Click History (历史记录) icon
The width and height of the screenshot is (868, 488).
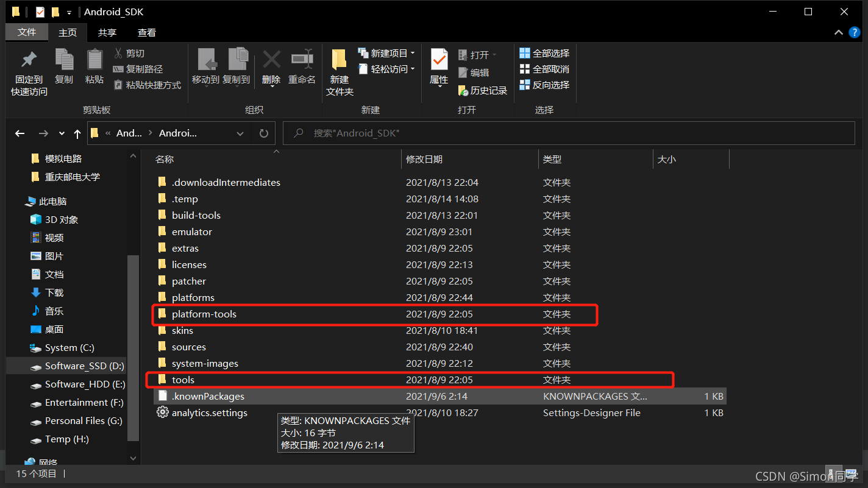pyautogui.click(x=463, y=90)
